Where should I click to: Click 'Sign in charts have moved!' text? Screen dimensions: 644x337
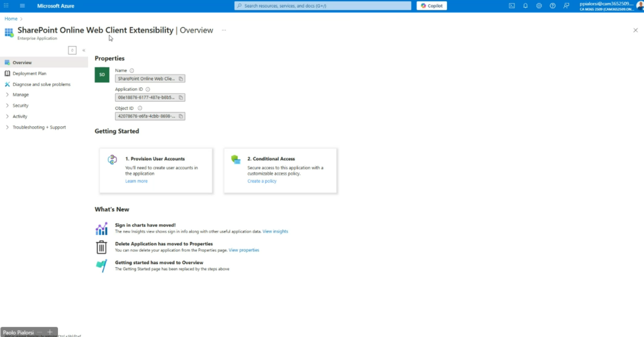point(145,225)
